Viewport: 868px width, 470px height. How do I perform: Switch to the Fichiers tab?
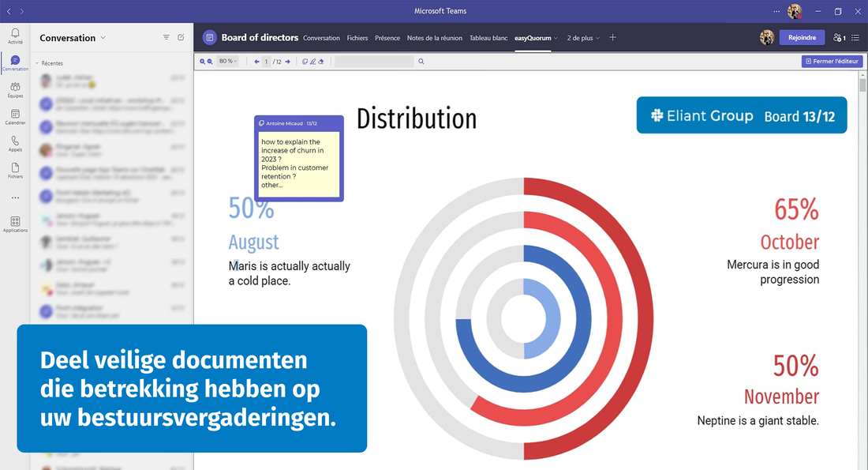coord(357,38)
